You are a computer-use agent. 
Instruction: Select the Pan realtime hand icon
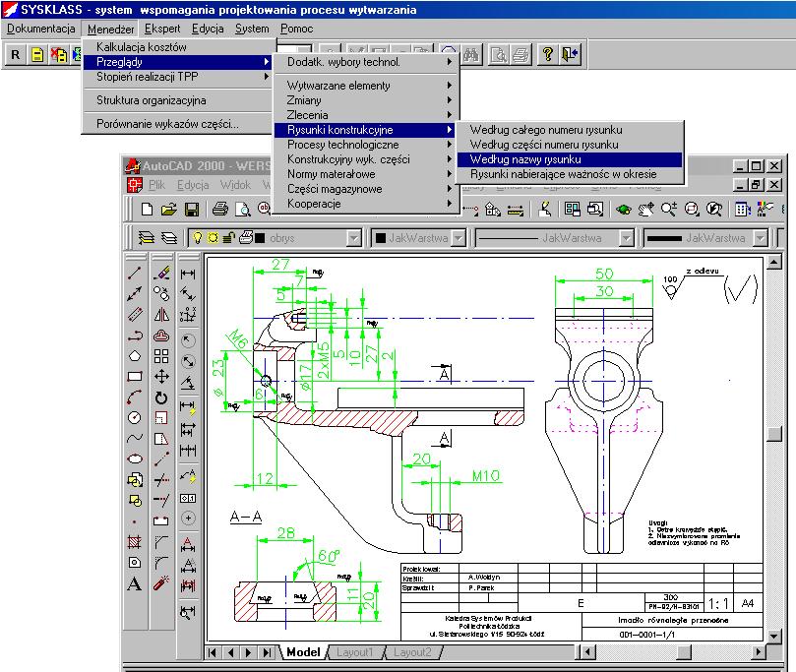[645, 210]
